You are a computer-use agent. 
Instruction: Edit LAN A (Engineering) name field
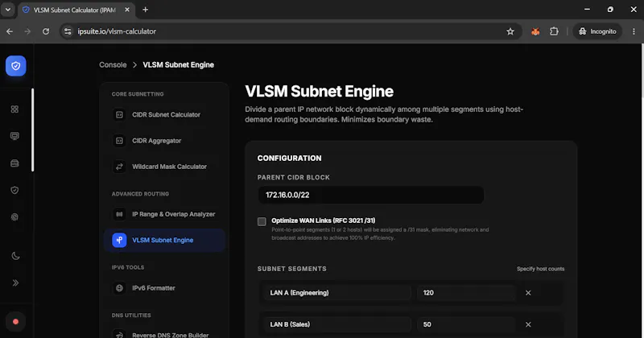click(x=336, y=293)
